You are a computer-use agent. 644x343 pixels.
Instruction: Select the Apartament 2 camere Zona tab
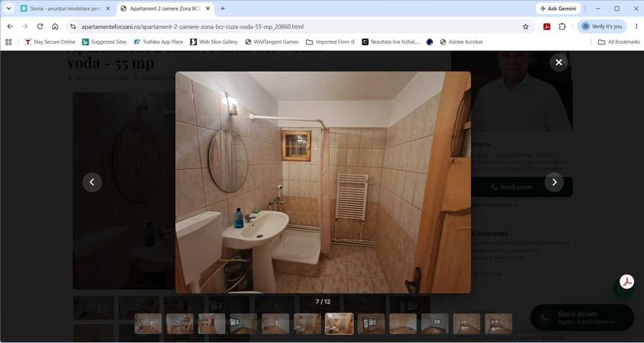click(165, 8)
